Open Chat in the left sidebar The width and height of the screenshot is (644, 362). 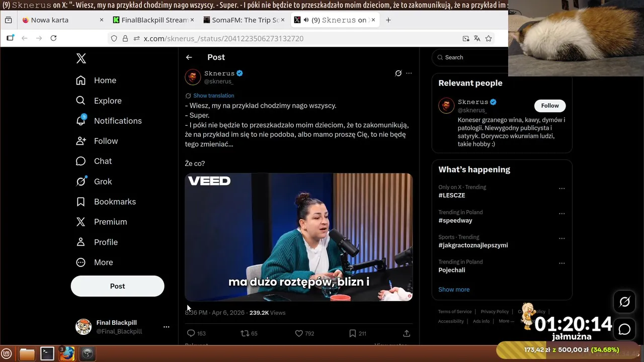94,161
